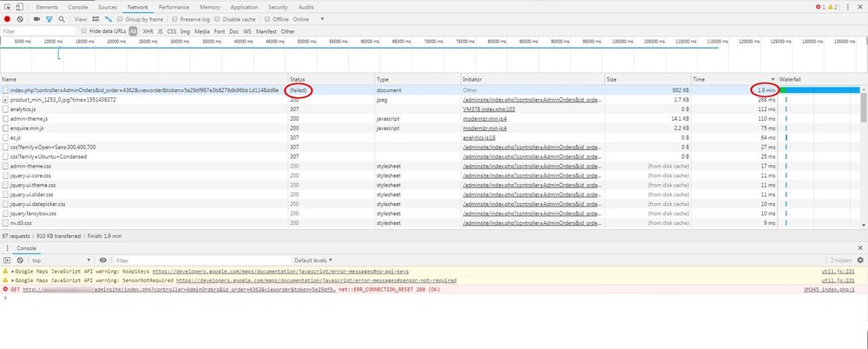Open network search magnifier icon
Screen dimensions: 868x349
coord(62,19)
